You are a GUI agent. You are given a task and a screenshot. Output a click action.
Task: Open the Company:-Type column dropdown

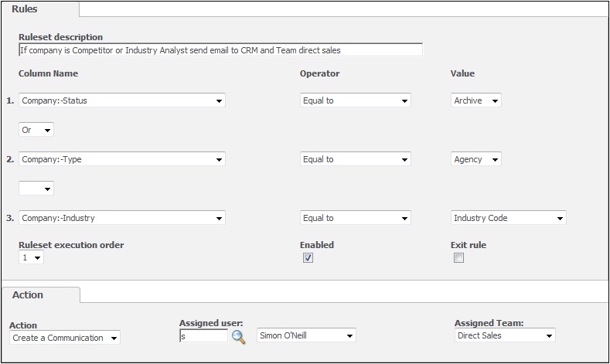[x=121, y=159]
